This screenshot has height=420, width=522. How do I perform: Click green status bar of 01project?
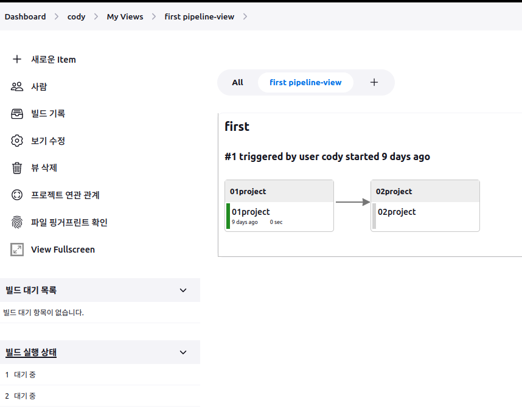click(228, 216)
